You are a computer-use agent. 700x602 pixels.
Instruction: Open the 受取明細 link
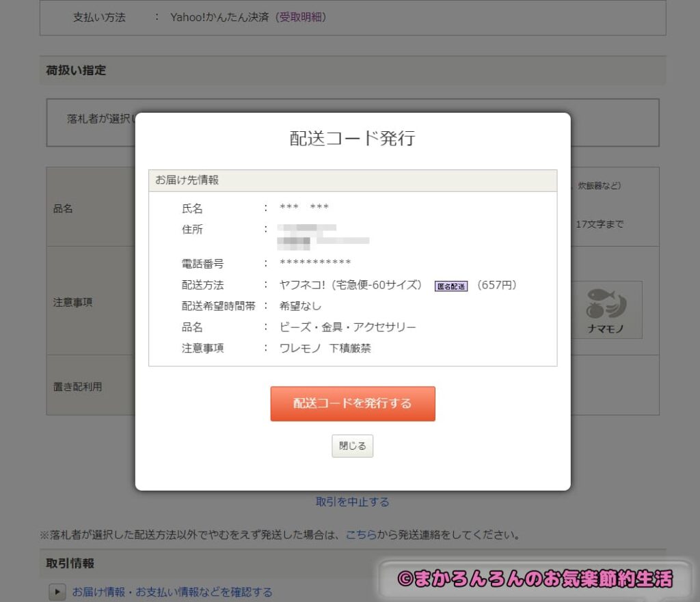pos(300,17)
